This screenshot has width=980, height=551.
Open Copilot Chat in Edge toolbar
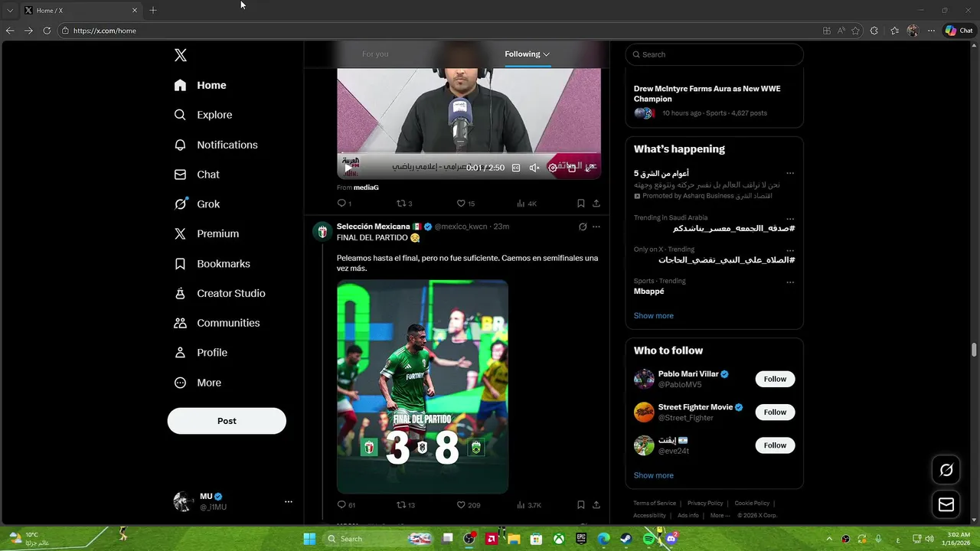click(x=959, y=31)
